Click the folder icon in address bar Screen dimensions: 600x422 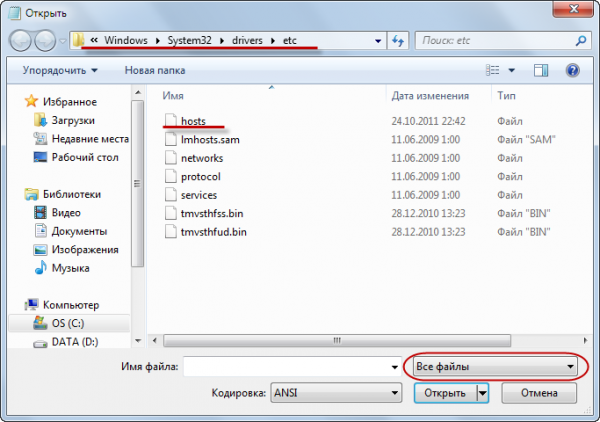click(x=78, y=40)
